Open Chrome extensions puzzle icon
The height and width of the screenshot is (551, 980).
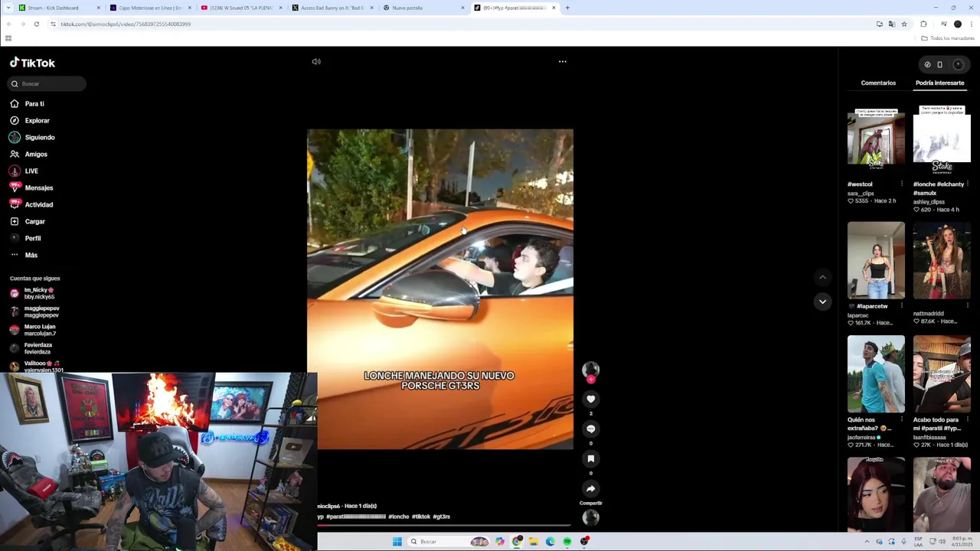(923, 24)
